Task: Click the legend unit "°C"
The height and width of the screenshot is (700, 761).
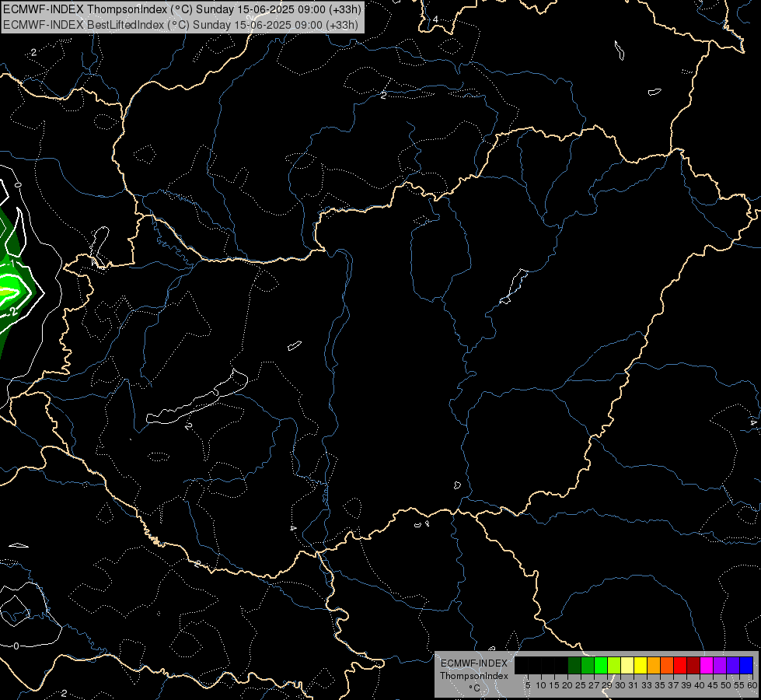Action: click(x=475, y=688)
